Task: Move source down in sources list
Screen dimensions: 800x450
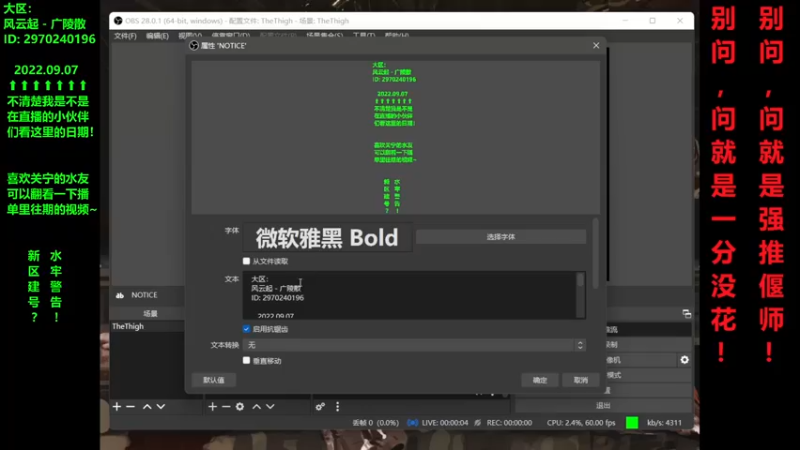Action: (270, 407)
